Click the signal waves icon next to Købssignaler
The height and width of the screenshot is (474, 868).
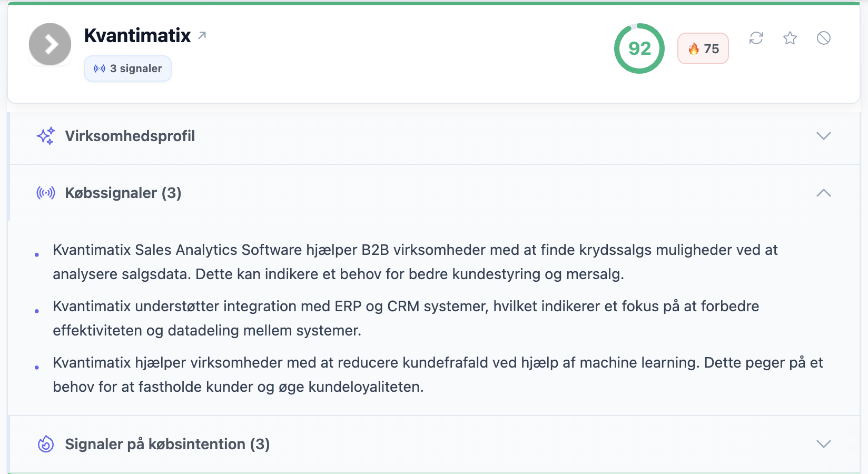[46, 193]
